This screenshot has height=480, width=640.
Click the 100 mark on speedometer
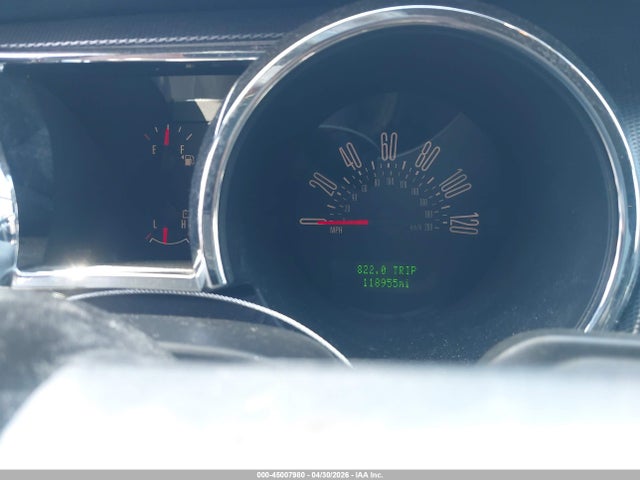point(456,184)
